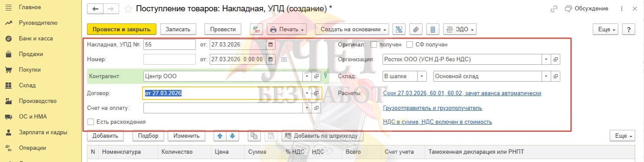The width and height of the screenshot is (644, 162).
Task: Open Обсуждение discussion panel
Action: point(586,9)
